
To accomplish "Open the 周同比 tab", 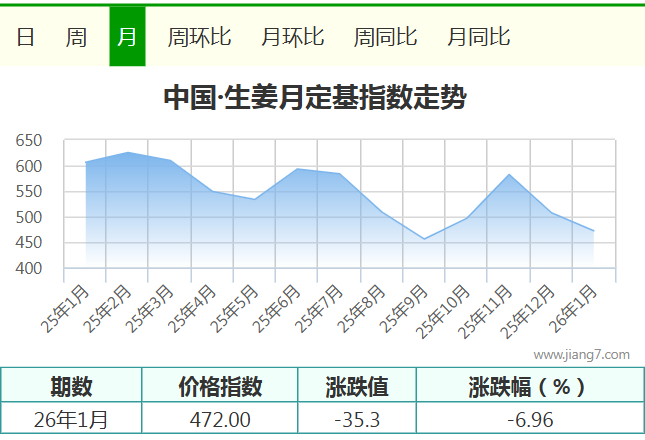I will tap(385, 37).
